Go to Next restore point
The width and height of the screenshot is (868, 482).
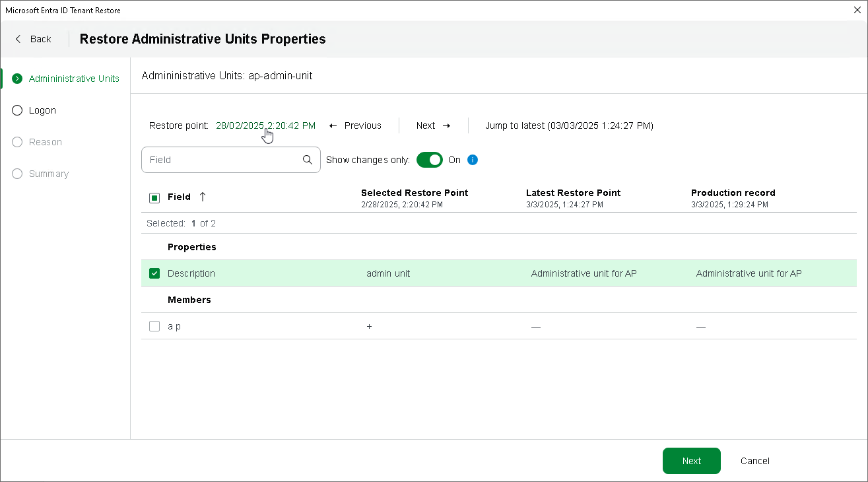coord(433,125)
